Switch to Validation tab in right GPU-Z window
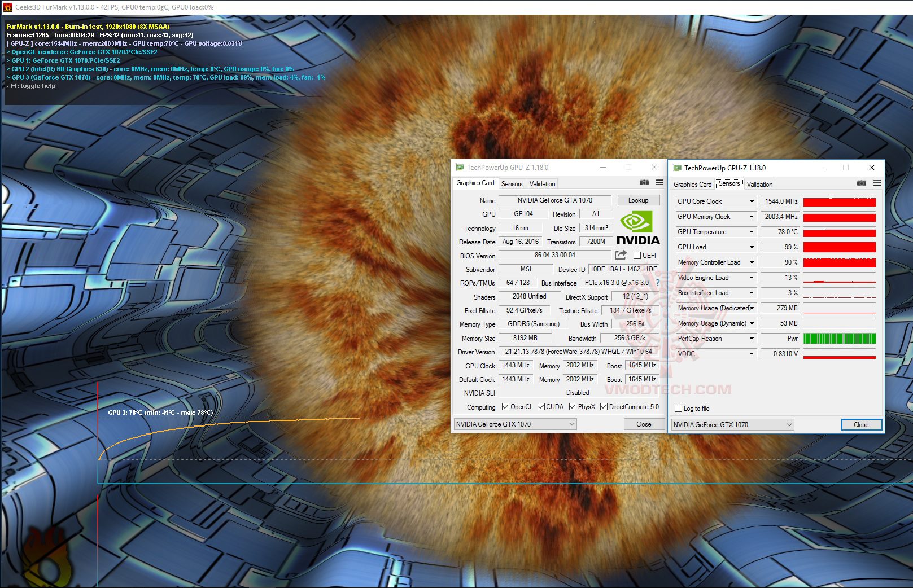 pos(759,185)
